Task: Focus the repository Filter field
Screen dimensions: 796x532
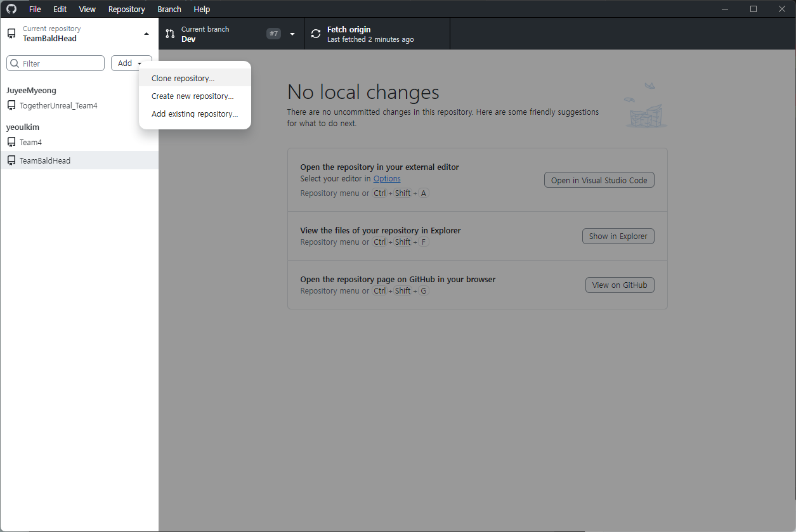Action: [55, 63]
